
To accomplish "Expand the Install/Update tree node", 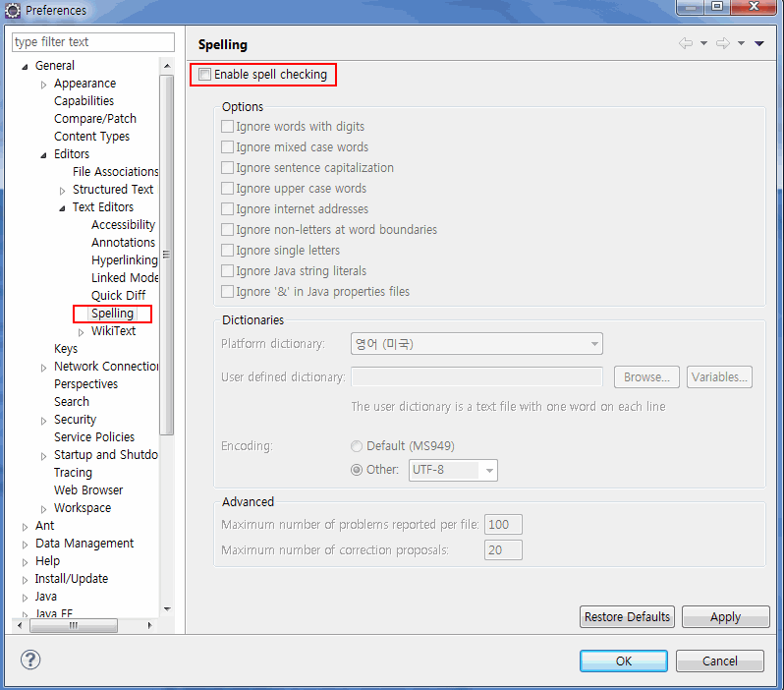I will point(25,580).
